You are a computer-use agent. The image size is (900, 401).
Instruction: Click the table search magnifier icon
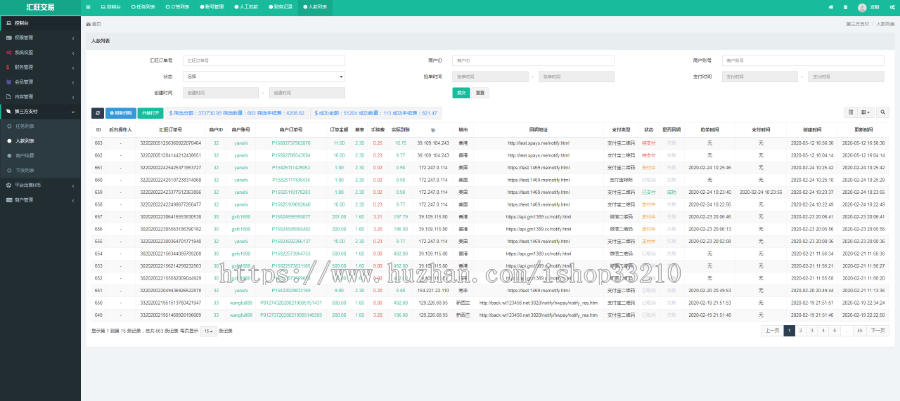[x=883, y=113]
